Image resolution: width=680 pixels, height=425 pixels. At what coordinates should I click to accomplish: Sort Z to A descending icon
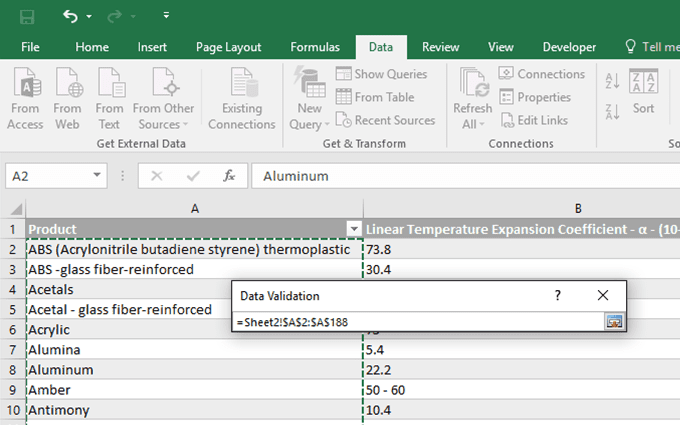tap(612, 111)
